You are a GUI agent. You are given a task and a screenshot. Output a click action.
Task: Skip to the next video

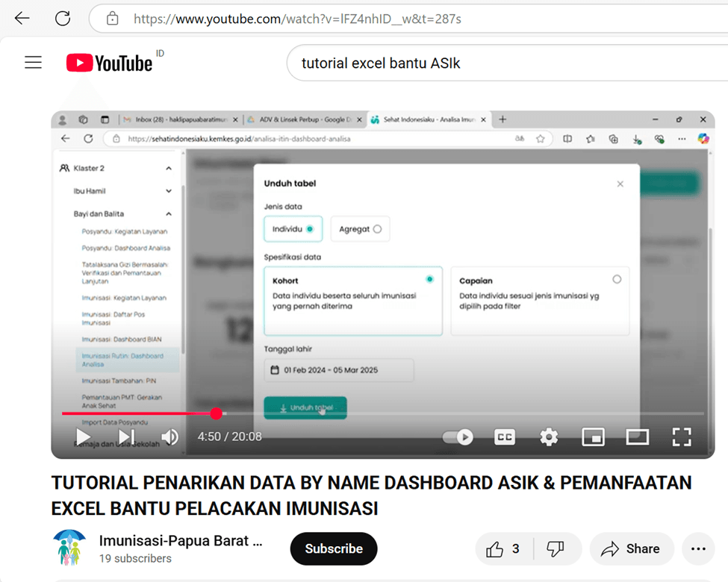[x=126, y=436]
